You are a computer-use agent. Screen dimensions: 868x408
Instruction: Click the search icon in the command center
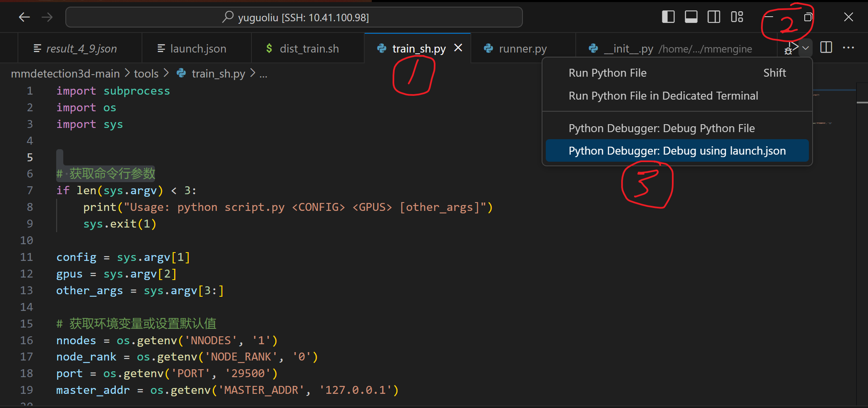(227, 17)
